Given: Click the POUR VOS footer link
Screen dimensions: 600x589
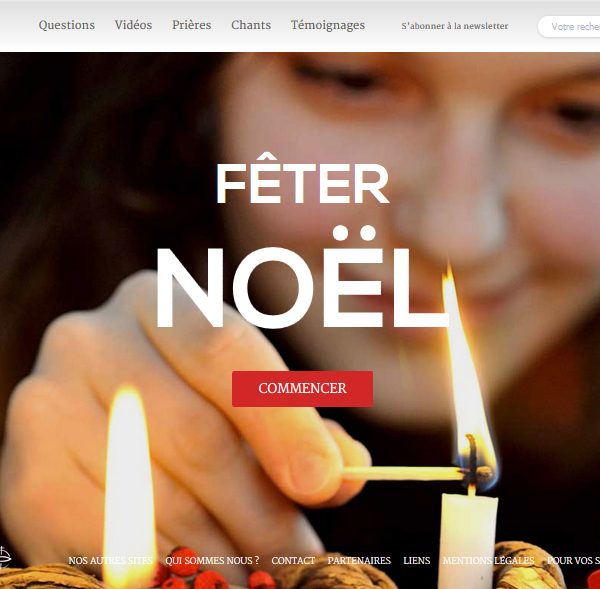Looking at the screenshot, I should click(x=573, y=560).
